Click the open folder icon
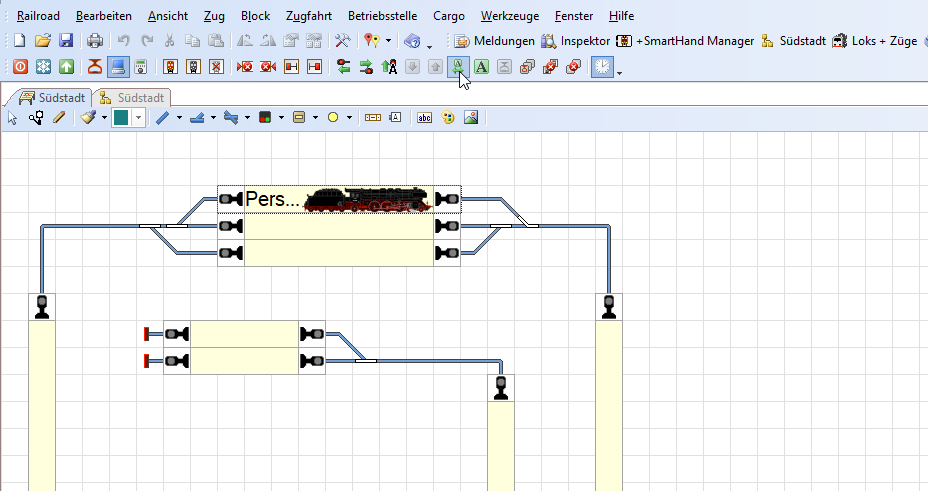Viewport: 928px width, 491px height. (42, 41)
